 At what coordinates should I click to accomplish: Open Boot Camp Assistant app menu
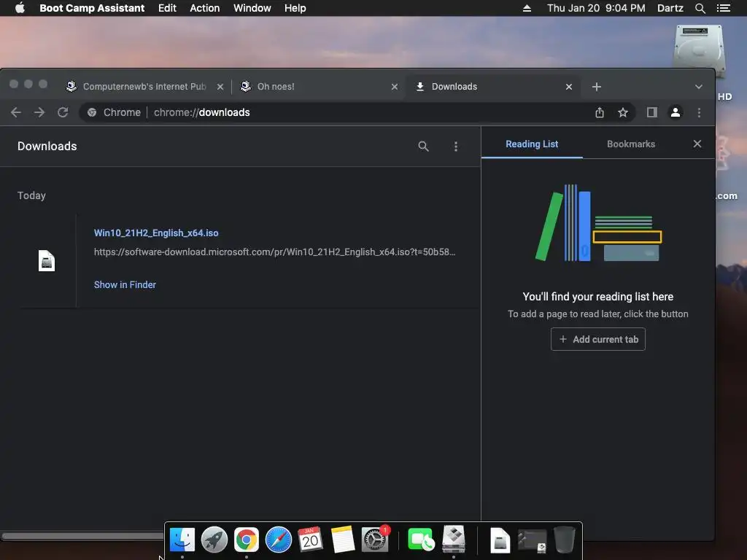[92, 8]
